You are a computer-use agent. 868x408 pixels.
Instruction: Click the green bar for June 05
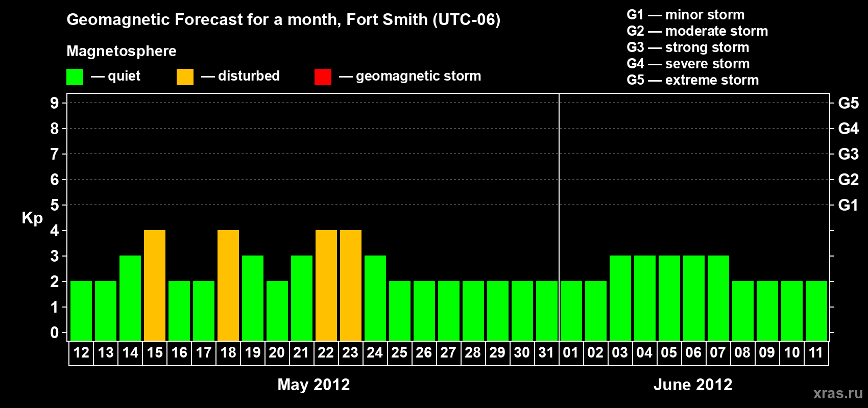(669, 298)
